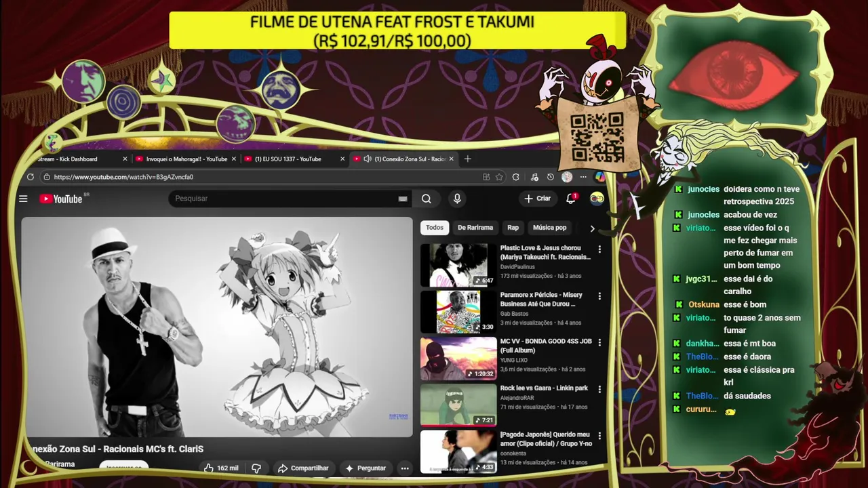The height and width of the screenshot is (488, 868).
Task: Open more actions dots below the video
Action: [405, 468]
